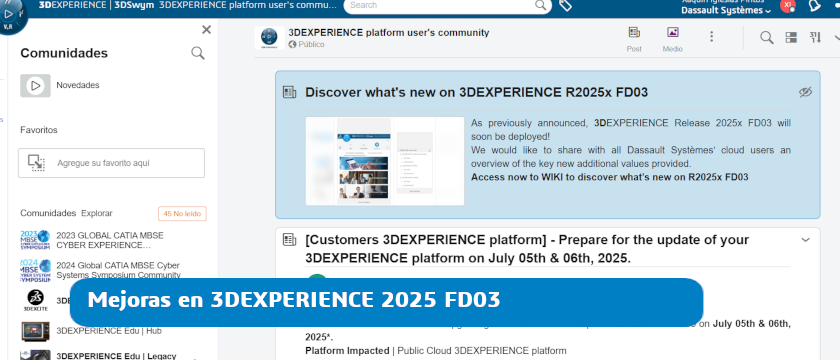The height and width of the screenshot is (360, 840).
Task: Toggle hide on the Discover what's new post
Action: click(805, 92)
